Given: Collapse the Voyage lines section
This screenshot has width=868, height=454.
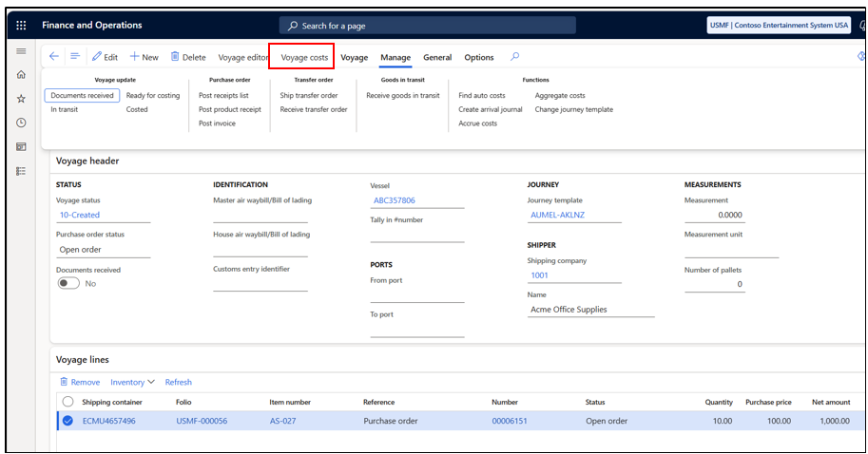Looking at the screenshot, I should click(83, 359).
